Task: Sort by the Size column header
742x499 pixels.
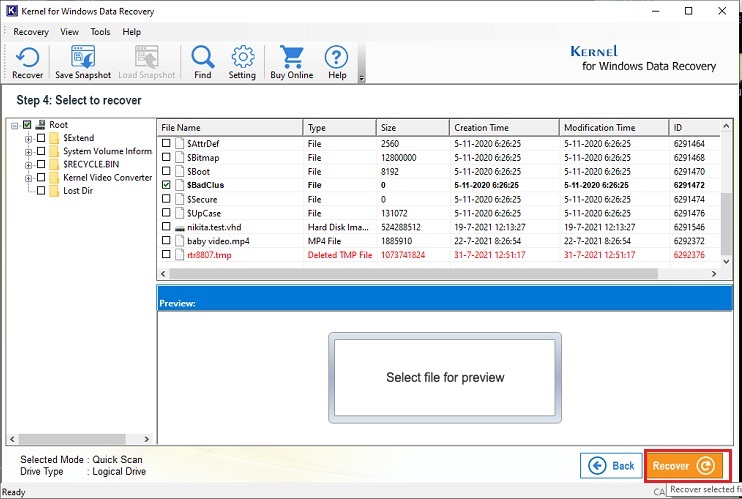Action: point(413,127)
